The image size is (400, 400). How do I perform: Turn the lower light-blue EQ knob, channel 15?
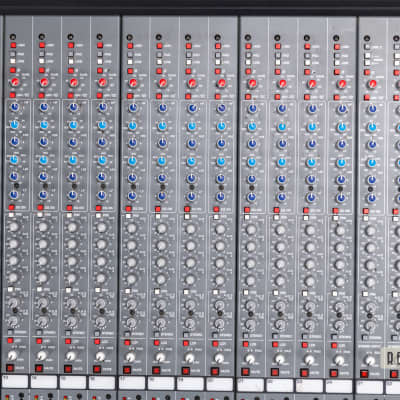click(73, 160)
